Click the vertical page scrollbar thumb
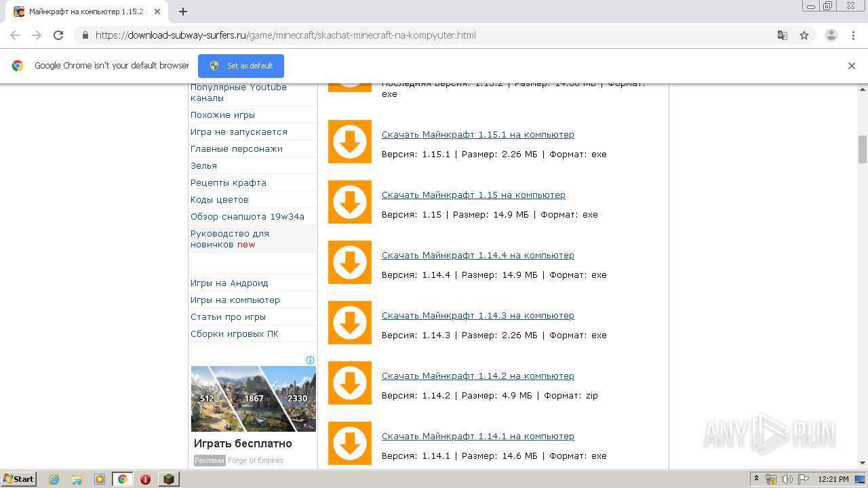 click(x=863, y=149)
